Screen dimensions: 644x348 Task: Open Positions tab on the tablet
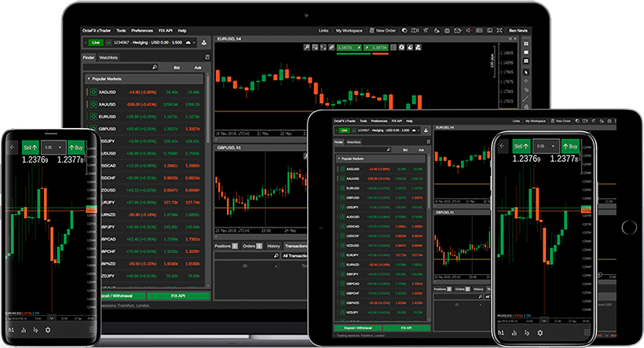pos(442,289)
